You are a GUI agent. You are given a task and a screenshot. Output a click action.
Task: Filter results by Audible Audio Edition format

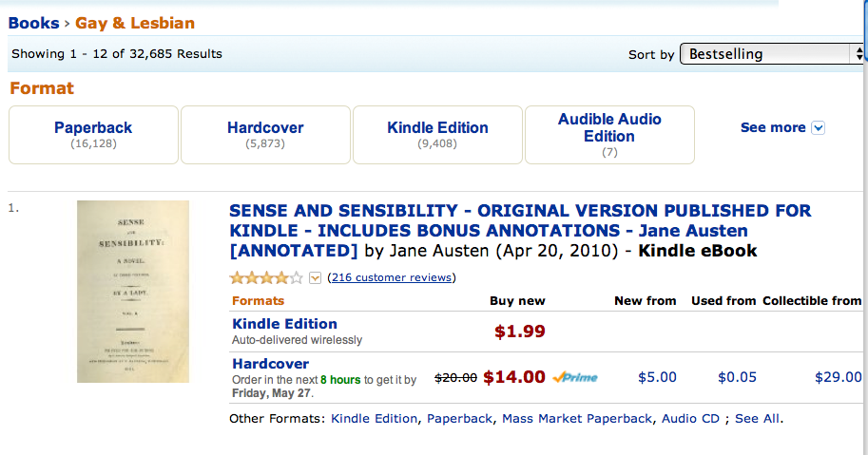click(609, 135)
